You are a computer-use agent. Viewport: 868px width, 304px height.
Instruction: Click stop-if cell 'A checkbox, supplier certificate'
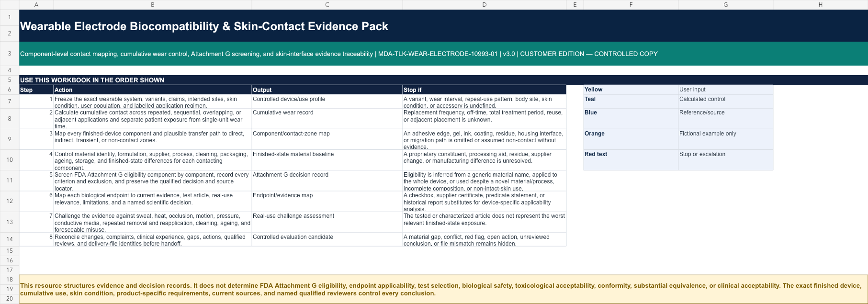485,201
